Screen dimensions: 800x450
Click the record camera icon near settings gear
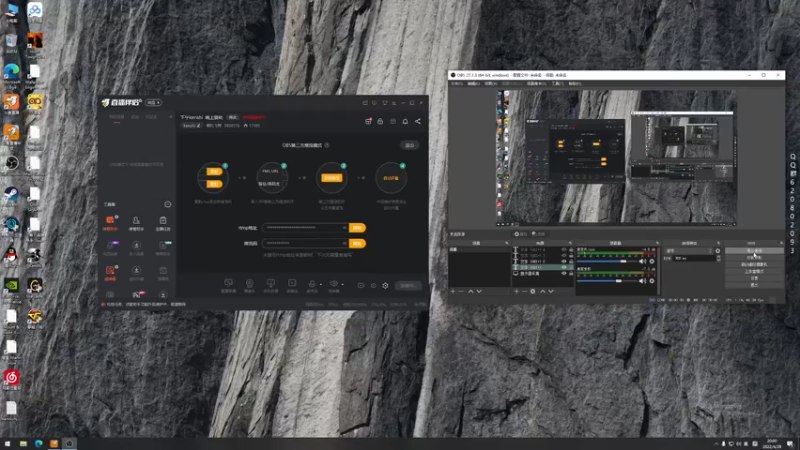(x=361, y=286)
